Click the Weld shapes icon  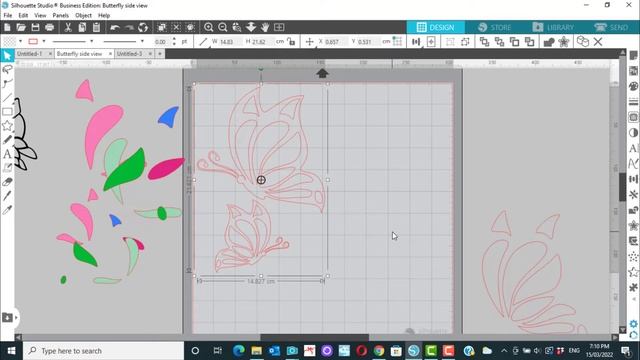(x=549, y=42)
